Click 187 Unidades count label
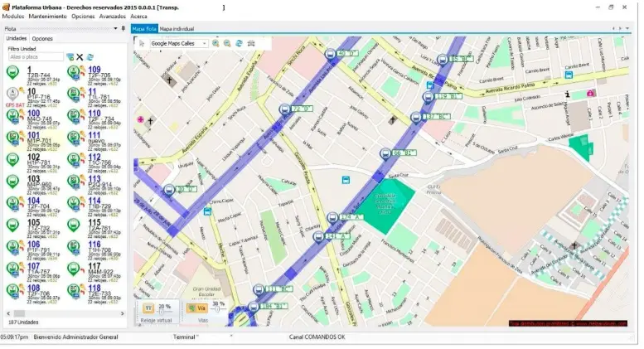 coord(23,322)
